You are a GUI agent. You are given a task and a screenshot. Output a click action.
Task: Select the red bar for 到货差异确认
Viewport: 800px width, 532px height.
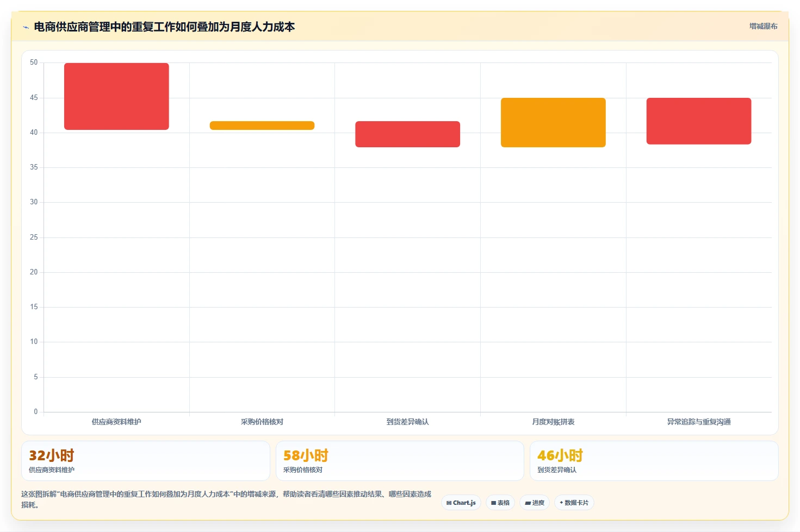(408, 134)
